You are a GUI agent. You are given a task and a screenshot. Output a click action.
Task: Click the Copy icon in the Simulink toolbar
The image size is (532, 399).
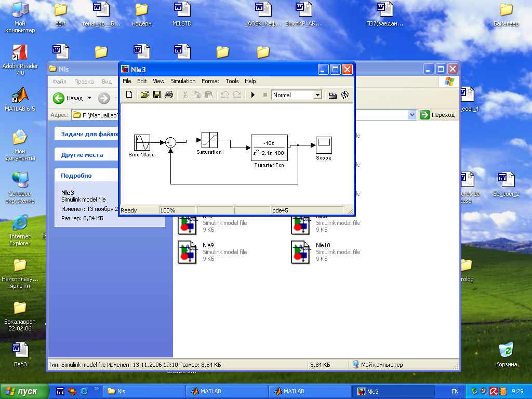(x=196, y=95)
